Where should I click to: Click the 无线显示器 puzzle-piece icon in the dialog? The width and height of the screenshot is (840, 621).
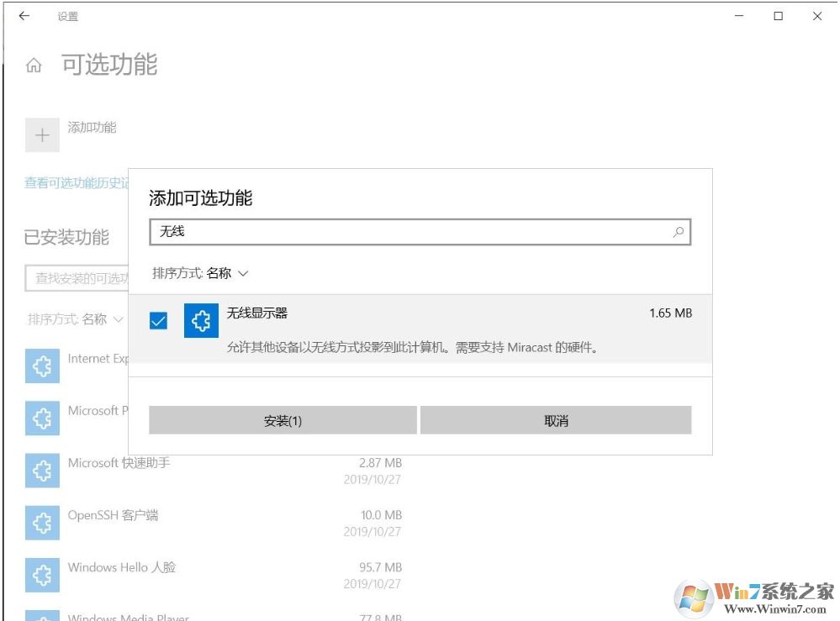tap(201, 321)
